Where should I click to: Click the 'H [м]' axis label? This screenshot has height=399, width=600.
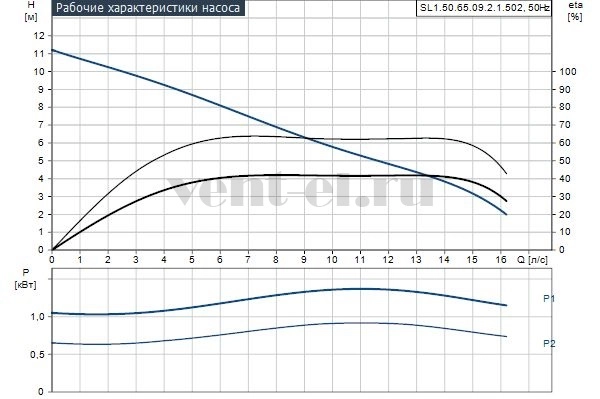coord(31,11)
